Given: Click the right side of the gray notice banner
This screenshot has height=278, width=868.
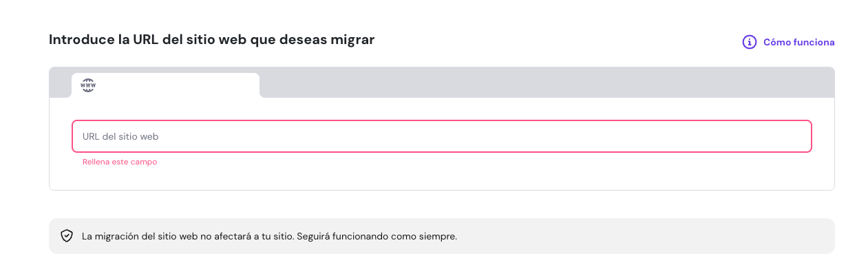Looking at the screenshot, I should 688,236.
